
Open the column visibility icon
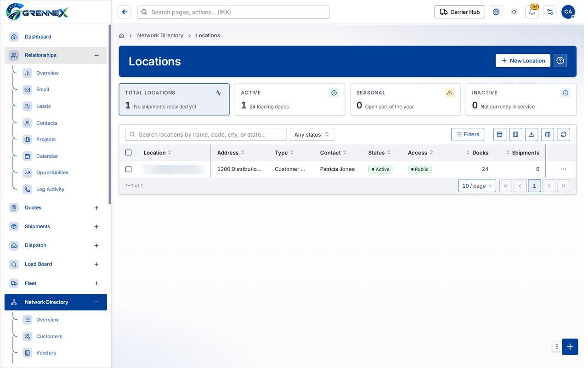(x=515, y=134)
